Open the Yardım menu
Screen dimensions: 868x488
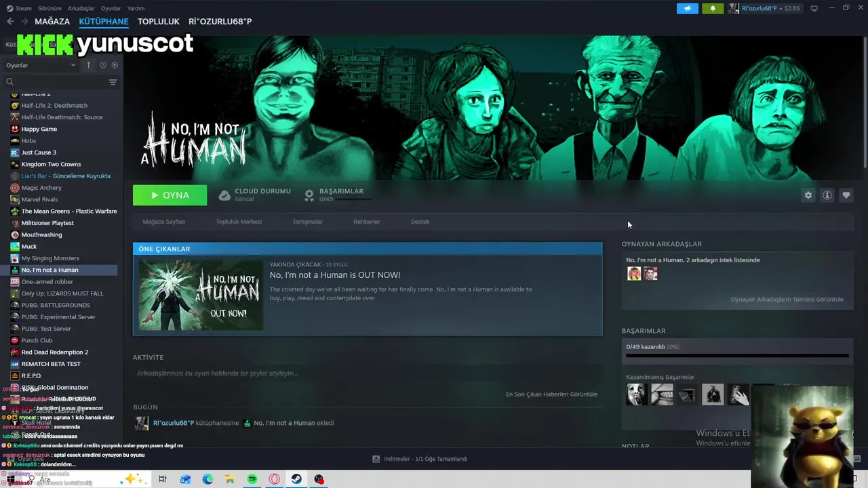tap(136, 8)
